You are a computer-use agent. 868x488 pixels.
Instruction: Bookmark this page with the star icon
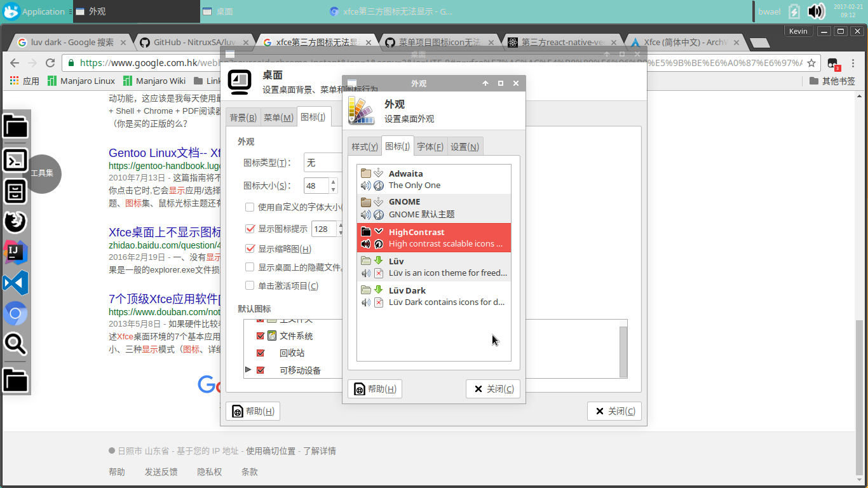point(811,63)
